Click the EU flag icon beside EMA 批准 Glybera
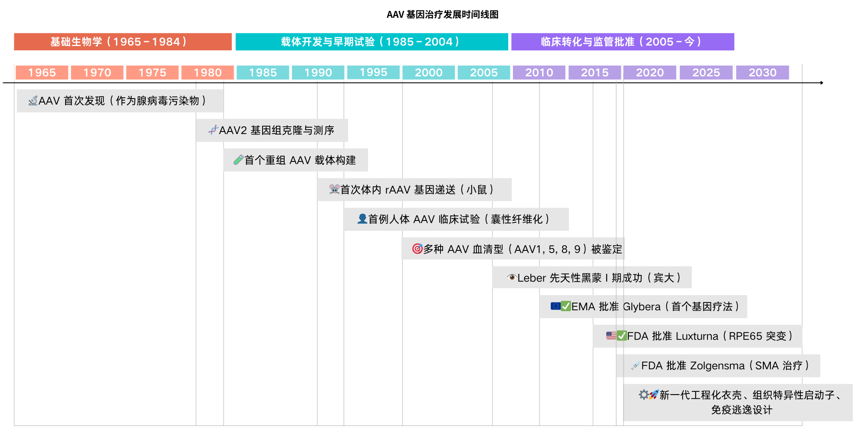Screen dimensions: 868x434 pyautogui.click(x=556, y=306)
